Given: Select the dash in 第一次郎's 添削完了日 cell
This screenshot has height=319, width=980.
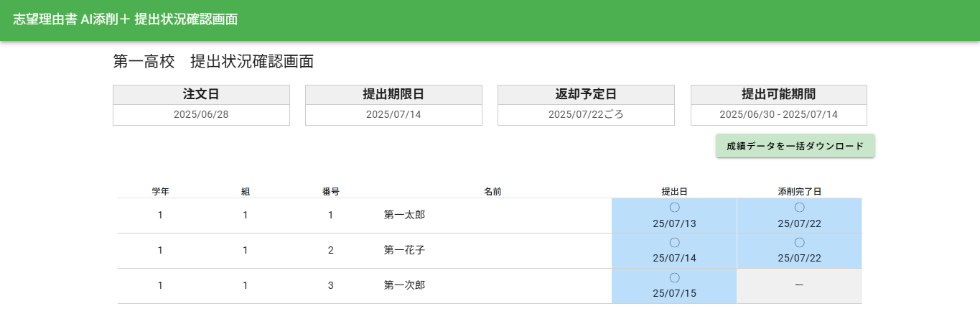Looking at the screenshot, I should pyautogui.click(x=799, y=286).
